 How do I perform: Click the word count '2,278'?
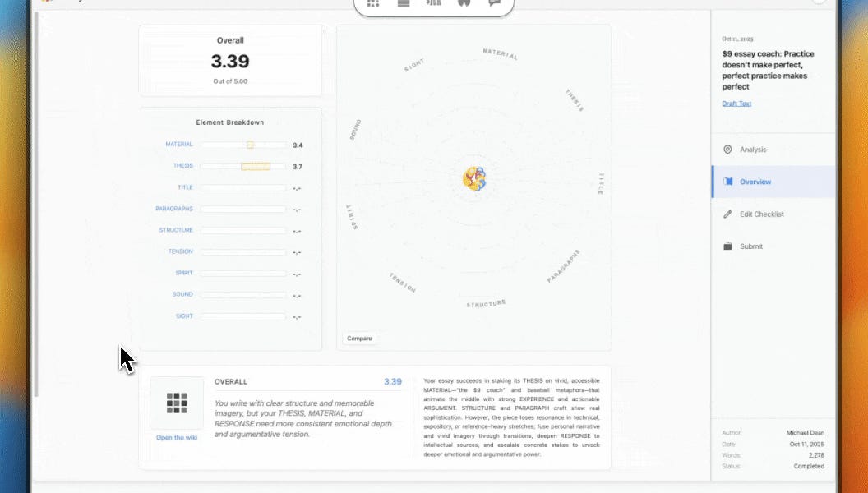point(816,455)
